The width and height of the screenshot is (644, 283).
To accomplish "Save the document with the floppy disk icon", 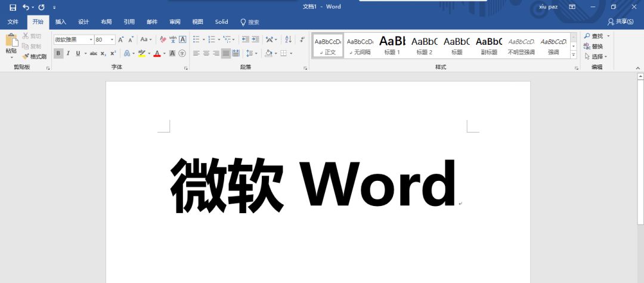I will point(13,7).
